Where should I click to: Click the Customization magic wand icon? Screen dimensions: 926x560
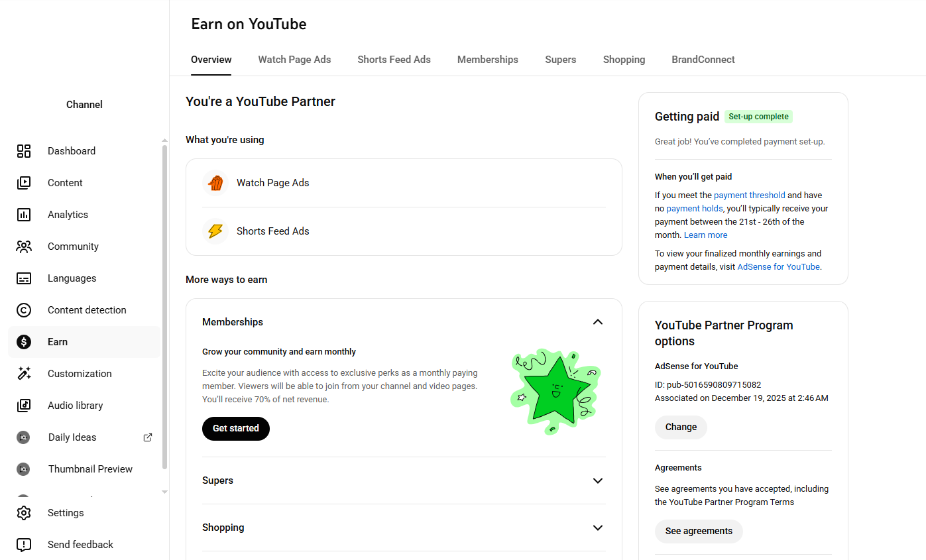click(x=24, y=374)
